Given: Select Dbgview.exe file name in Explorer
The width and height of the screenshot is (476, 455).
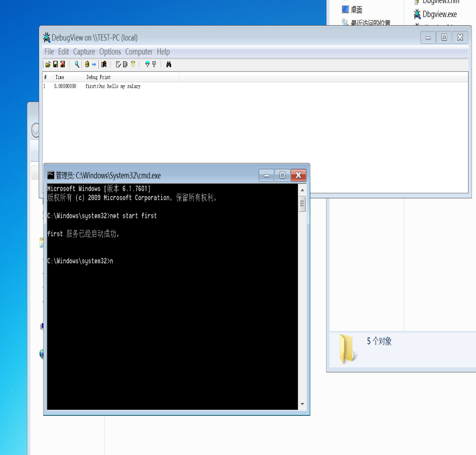Looking at the screenshot, I should tap(440, 14).
